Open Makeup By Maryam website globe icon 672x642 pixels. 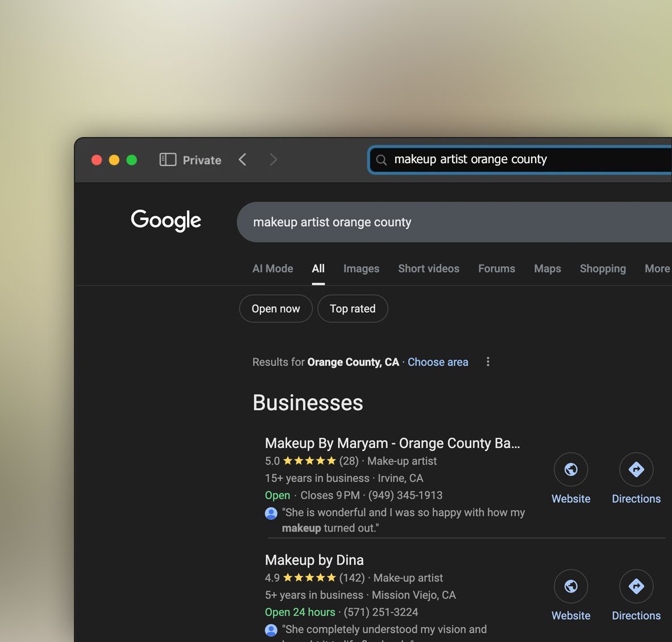(x=571, y=470)
